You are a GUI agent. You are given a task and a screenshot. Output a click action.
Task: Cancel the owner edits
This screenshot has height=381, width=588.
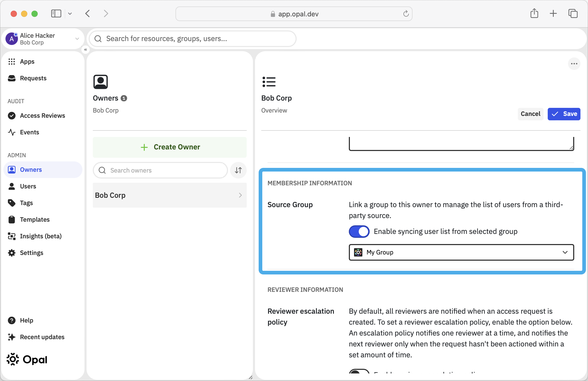point(531,114)
